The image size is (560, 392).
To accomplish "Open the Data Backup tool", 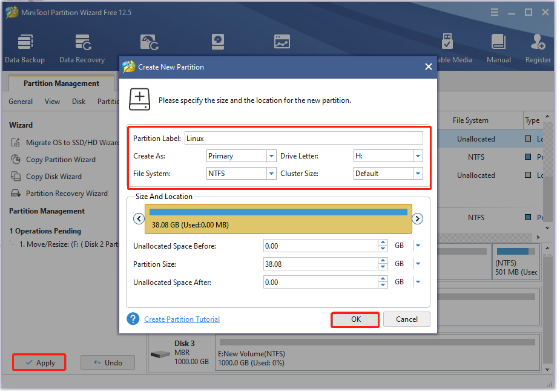I will tap(25, 49).
